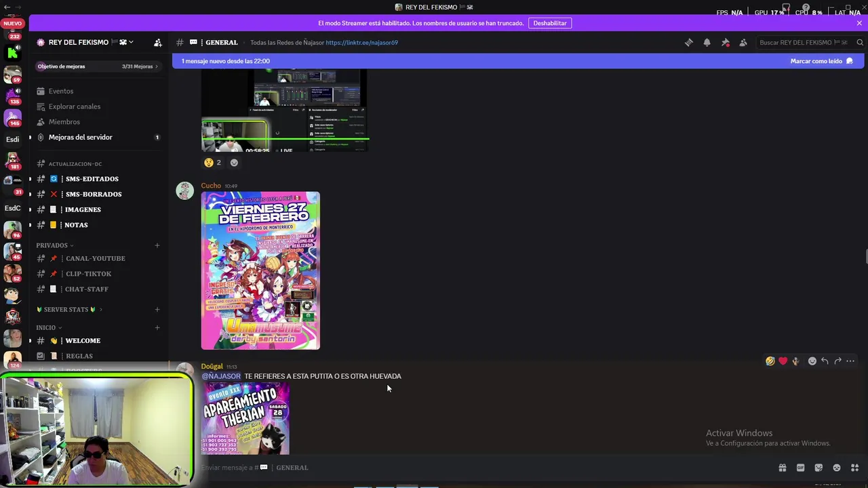868x488 pixels.
Task: Open the linktr.ee/najasor69 link
Action: 361,42
